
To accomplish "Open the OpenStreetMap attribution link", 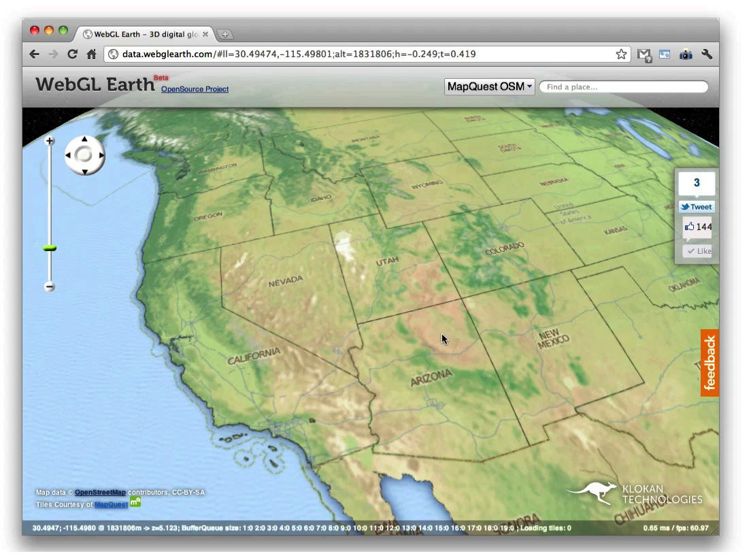I will (x=100, y=493).
